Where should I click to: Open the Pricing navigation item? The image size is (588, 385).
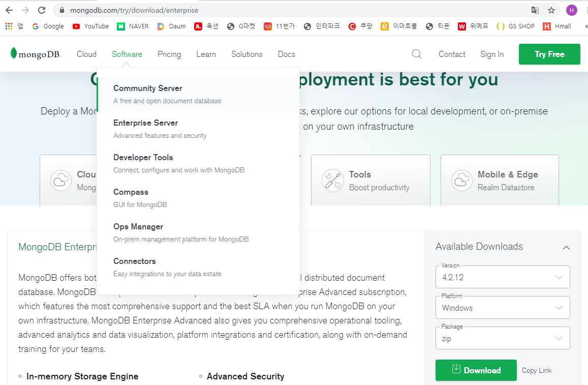pos(169,54)
